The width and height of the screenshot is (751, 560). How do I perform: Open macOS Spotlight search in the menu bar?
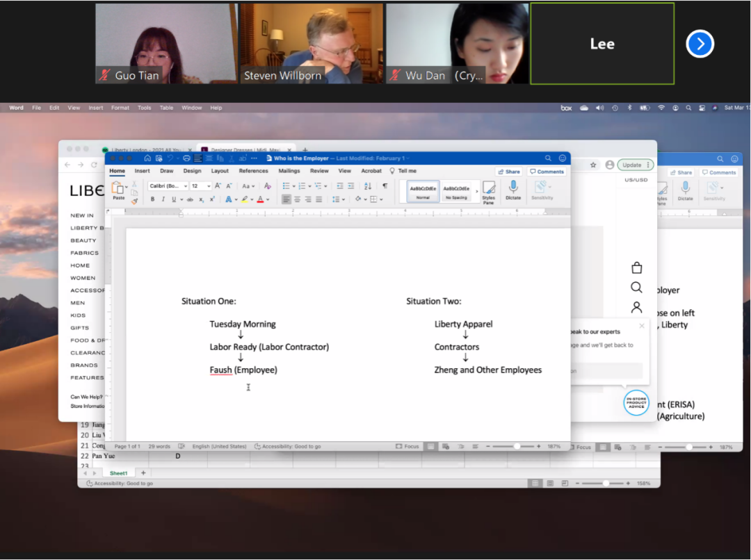[x=688, y=108]
